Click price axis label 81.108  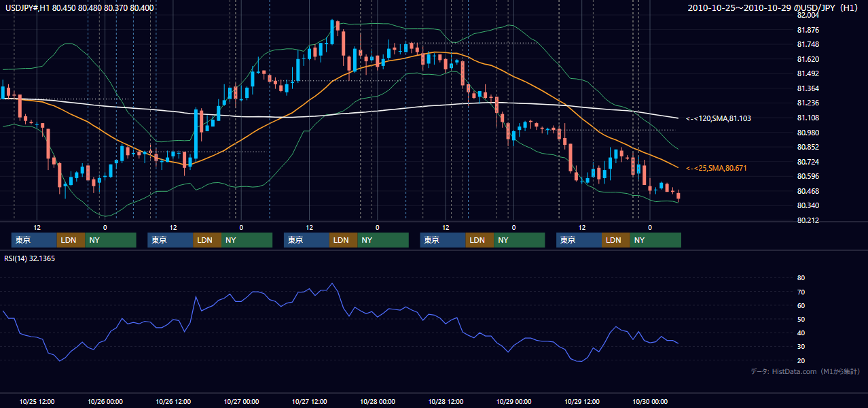(x=808, y=118)
